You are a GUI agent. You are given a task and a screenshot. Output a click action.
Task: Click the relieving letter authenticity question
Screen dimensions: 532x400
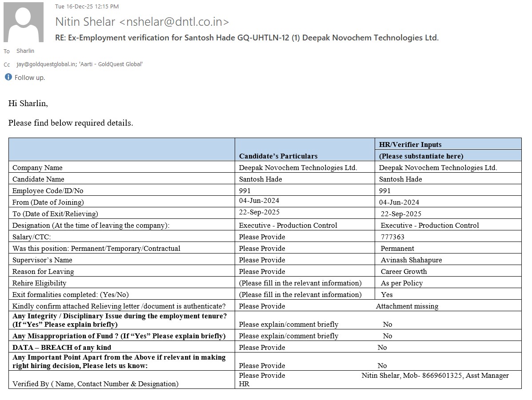(119, 306)
